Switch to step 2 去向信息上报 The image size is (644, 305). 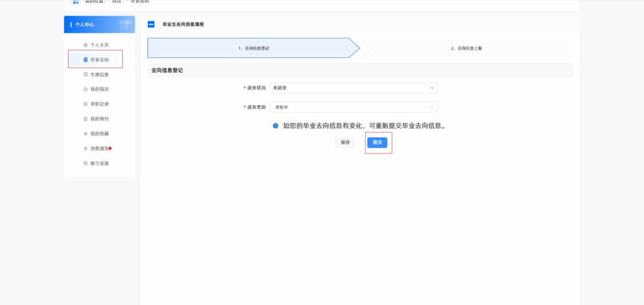tap(466, 48)
